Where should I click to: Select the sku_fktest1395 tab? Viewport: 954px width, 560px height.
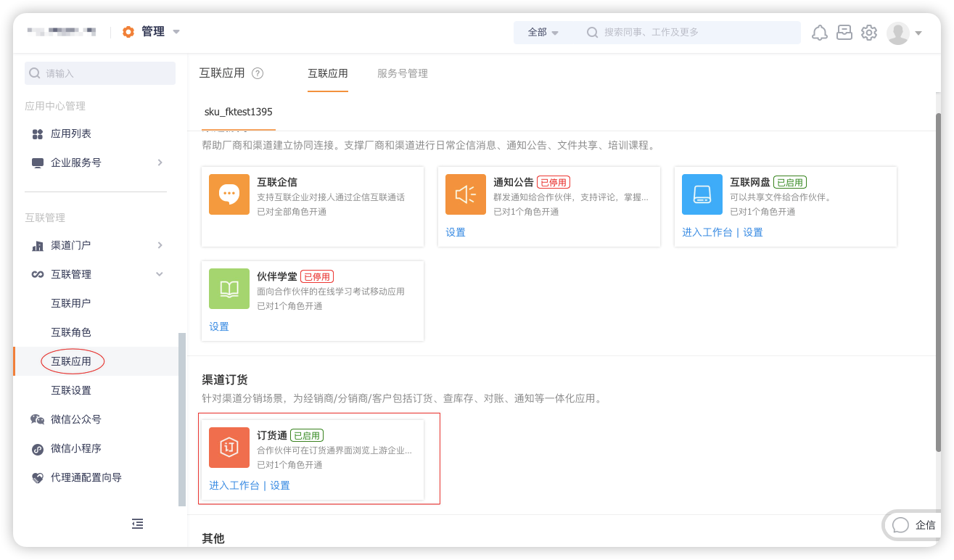(x=239, y=112)
